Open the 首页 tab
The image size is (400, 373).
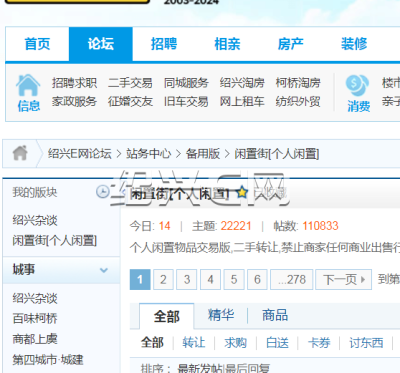(37, 44)
